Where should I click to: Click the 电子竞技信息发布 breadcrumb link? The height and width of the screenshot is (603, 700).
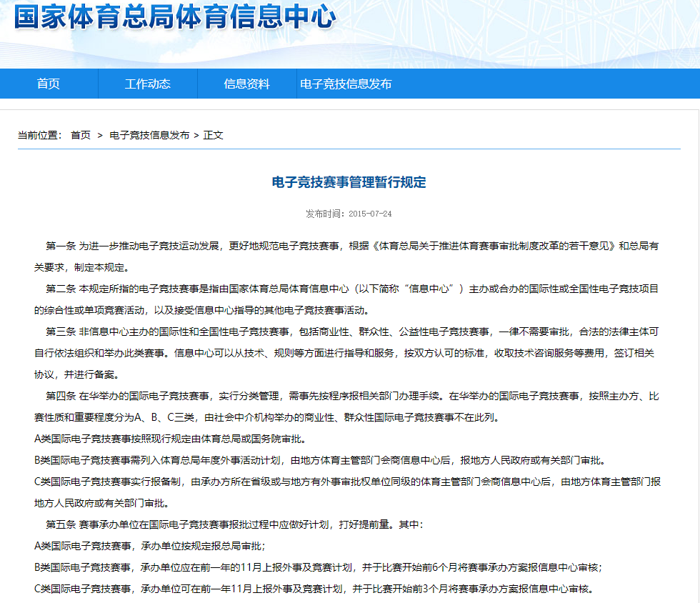[x=149, y=135]
